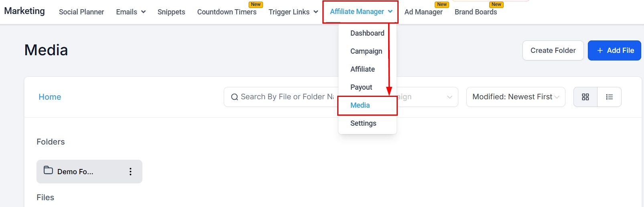Viewport: 644px width, 207px height.
Task: Expand the Emails dropdown chevron
Action: [143, 12]
